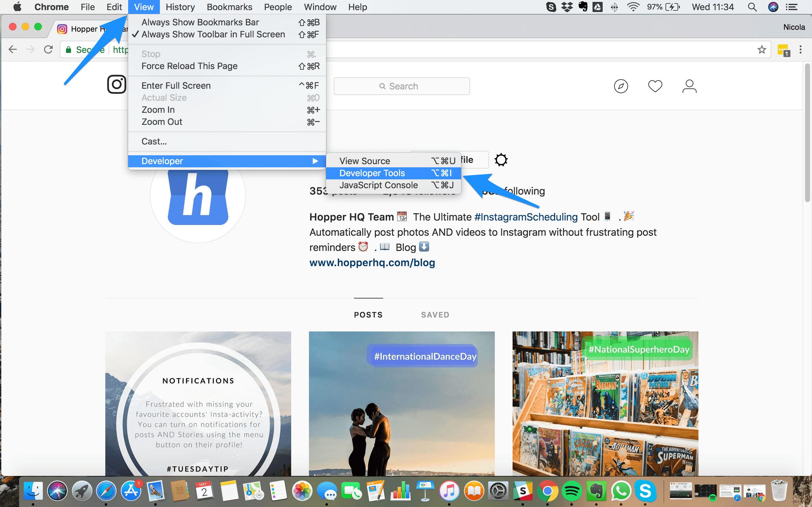Click the JavaScript Console option
This screenshot has width=812, height=507.
pyautogui.click(x=378, y=184)
